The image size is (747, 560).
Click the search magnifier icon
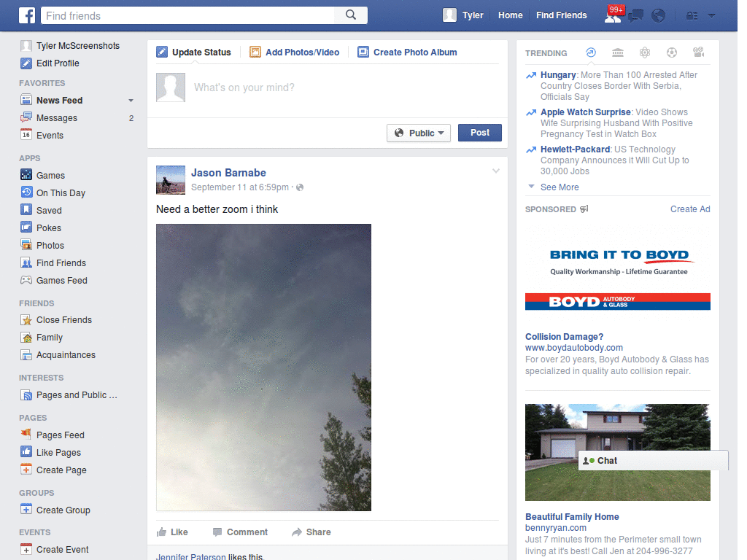click(x=351, y=15)
